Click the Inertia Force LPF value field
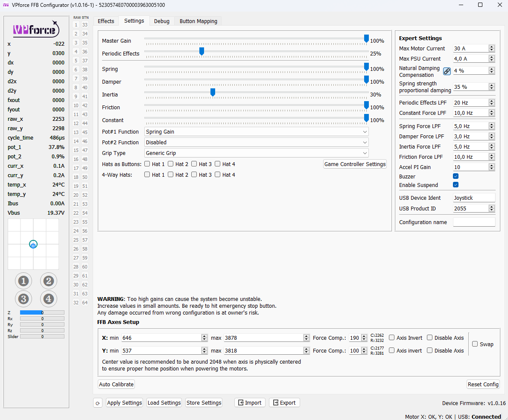The width and height of the screenshot is (508, 420). tap(471, 147)
